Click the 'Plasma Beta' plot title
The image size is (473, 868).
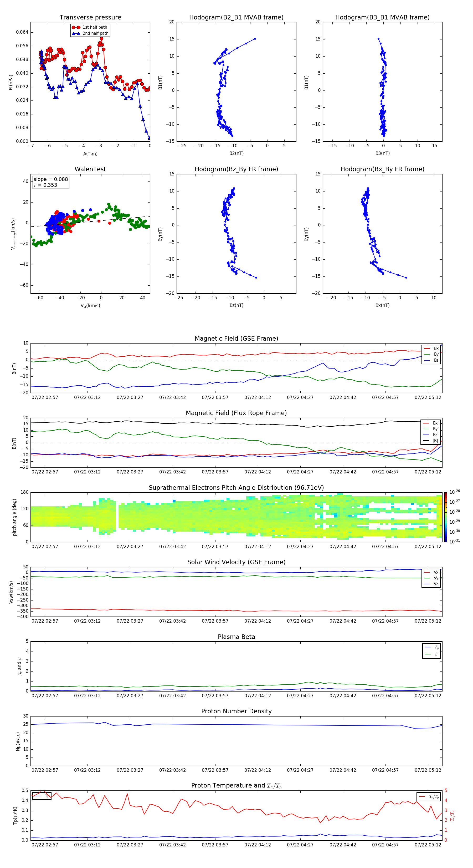[236, 637]
